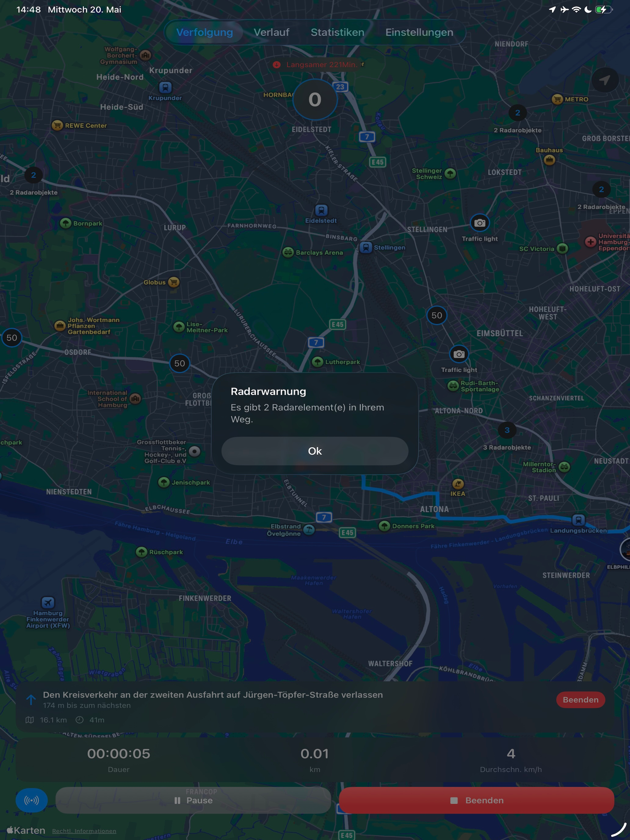The image size is (630, 840).
Task: Dismiss the Radarwarnung alert with Ok
Action: click(315, 451)
